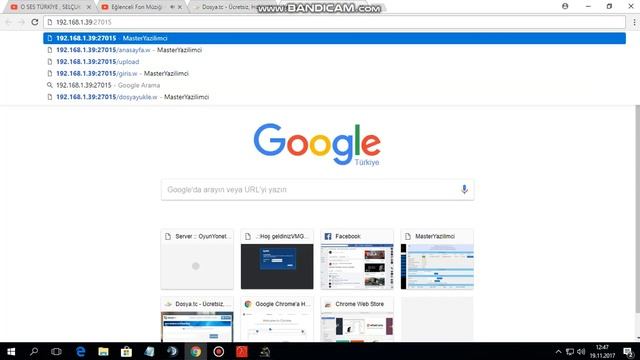Close the O SES TÜRKİYE tab
The height and width of the screenshot is (360, 640).
click(x=89, y=7)
